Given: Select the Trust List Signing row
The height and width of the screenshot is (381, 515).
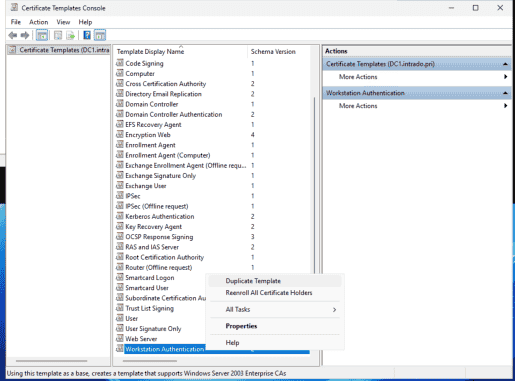Looking at the screenshot, I should (x=160, y=308).
